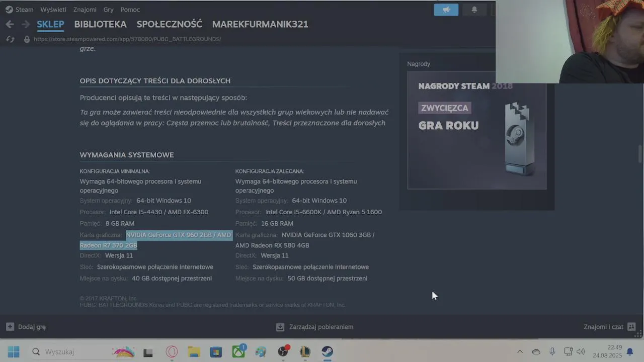
Task: Click WYMAGANIA SYSTEMOWE heading
Action: click(127, 155)
